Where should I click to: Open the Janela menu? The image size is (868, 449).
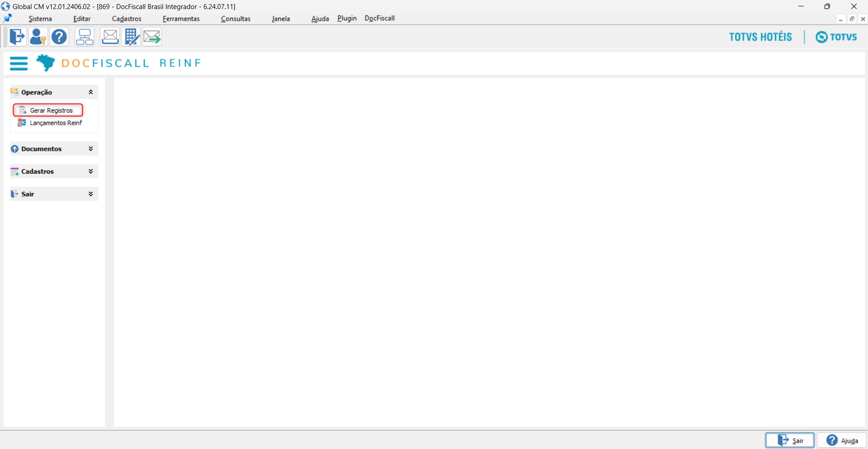coord(281,19)
